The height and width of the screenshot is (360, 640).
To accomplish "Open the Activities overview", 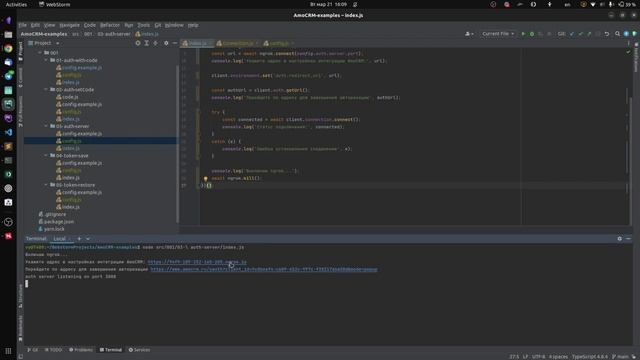I will coord(16,4).
